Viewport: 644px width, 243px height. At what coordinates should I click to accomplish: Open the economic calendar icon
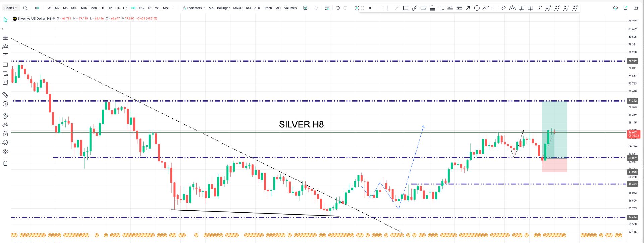(327, 8)
